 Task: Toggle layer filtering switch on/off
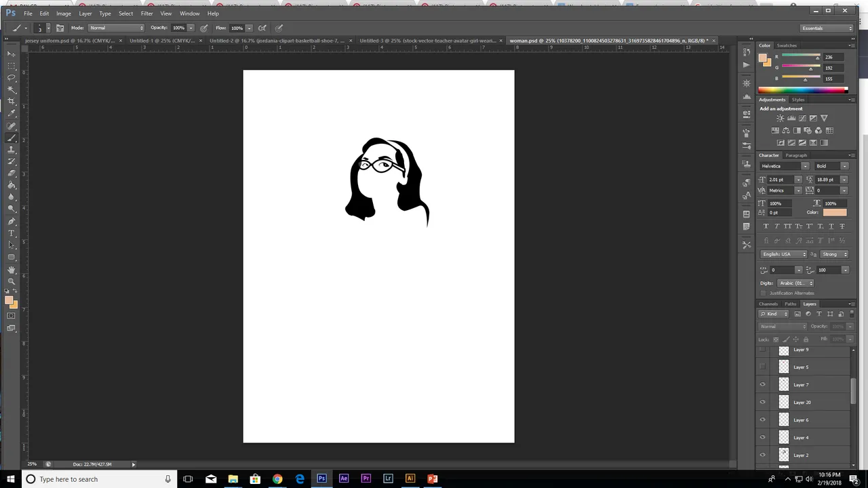852,314
